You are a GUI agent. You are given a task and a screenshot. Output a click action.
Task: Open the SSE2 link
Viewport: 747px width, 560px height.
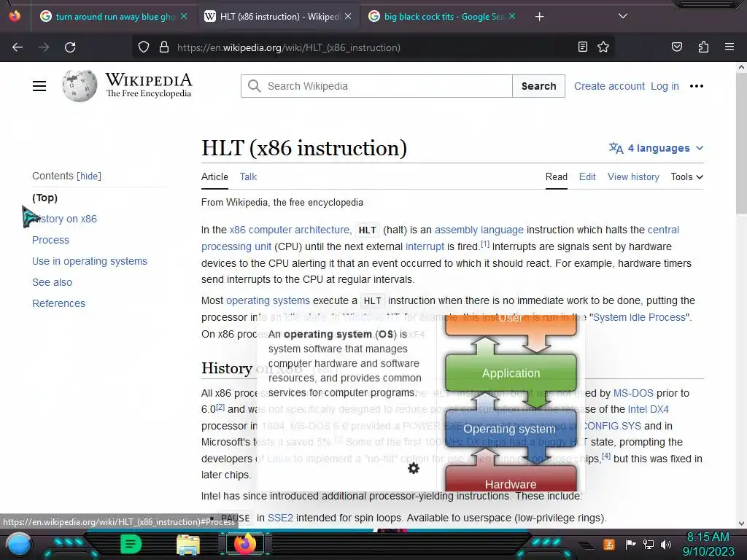[x=280, y=518]
